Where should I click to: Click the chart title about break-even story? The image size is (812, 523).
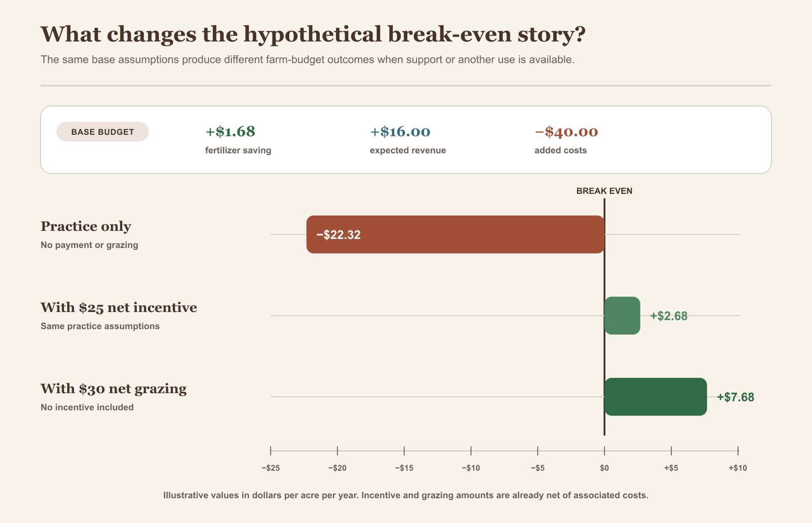coord(313,34)
